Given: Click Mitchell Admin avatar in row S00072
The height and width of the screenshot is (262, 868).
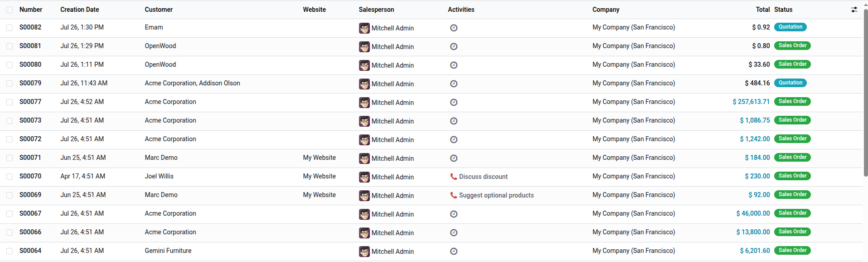Looking at the screenshot, I should [x=364, y=140].
